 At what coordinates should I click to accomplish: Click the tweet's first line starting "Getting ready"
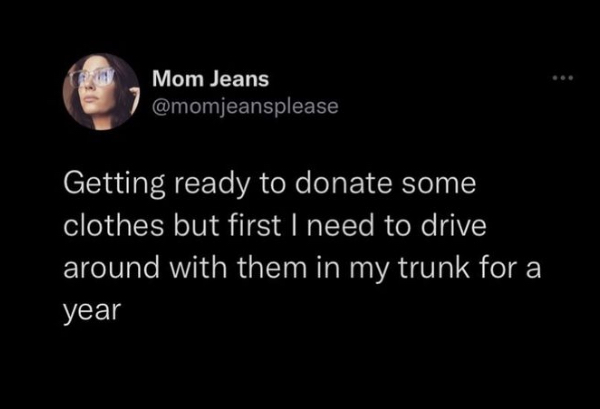pyautogui.click(x=268, y=186)
